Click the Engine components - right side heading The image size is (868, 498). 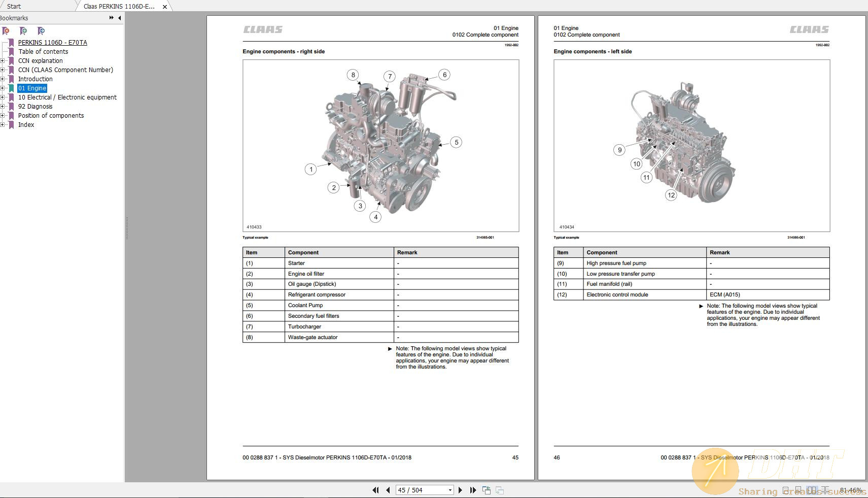[284, 51]
